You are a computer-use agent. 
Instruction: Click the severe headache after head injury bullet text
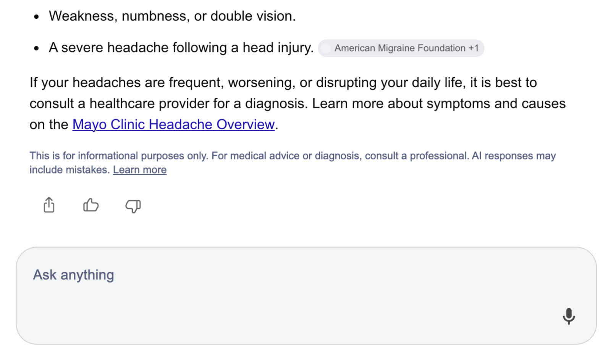tap(181, 48)
